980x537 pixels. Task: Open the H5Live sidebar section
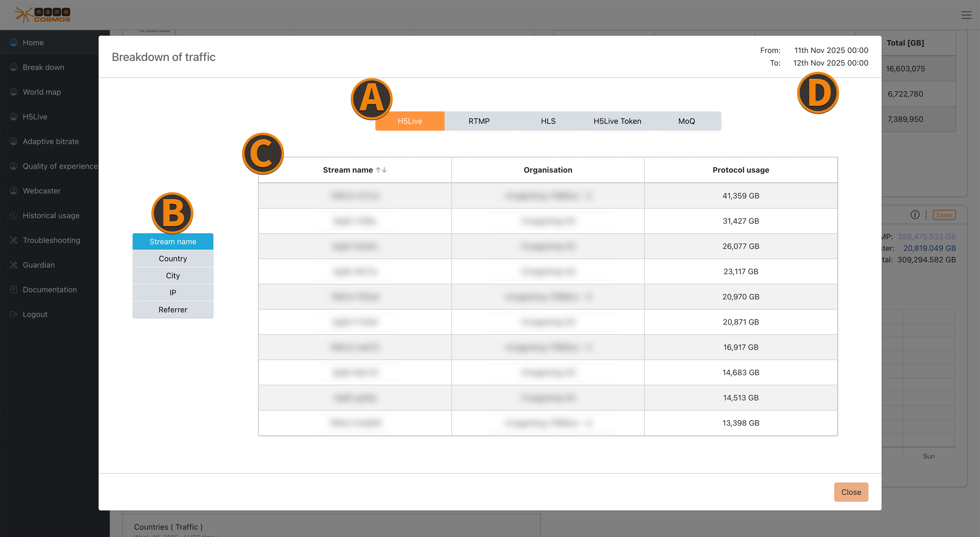35,117
